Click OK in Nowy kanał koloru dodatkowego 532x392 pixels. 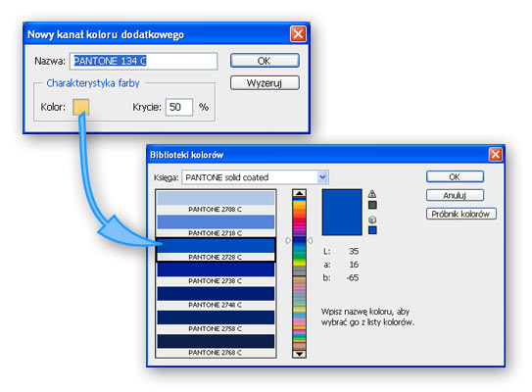tap(265, 61)
